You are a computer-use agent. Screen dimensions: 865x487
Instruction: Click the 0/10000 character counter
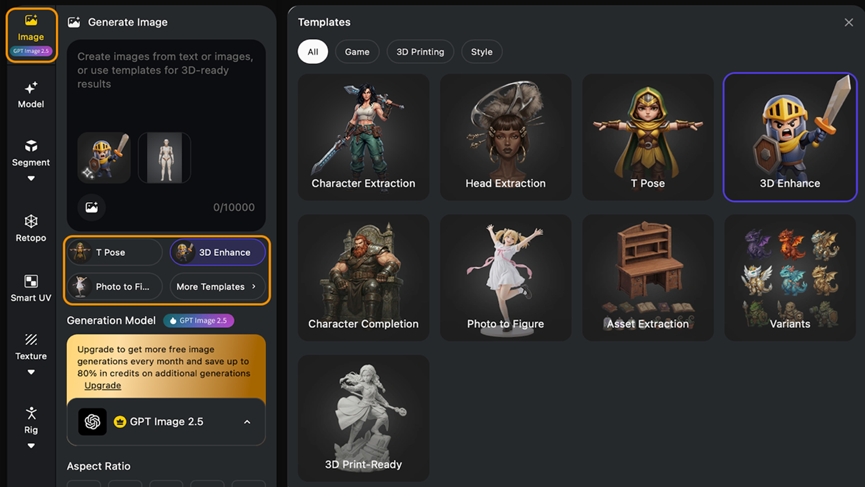click(x=234, y=207)
